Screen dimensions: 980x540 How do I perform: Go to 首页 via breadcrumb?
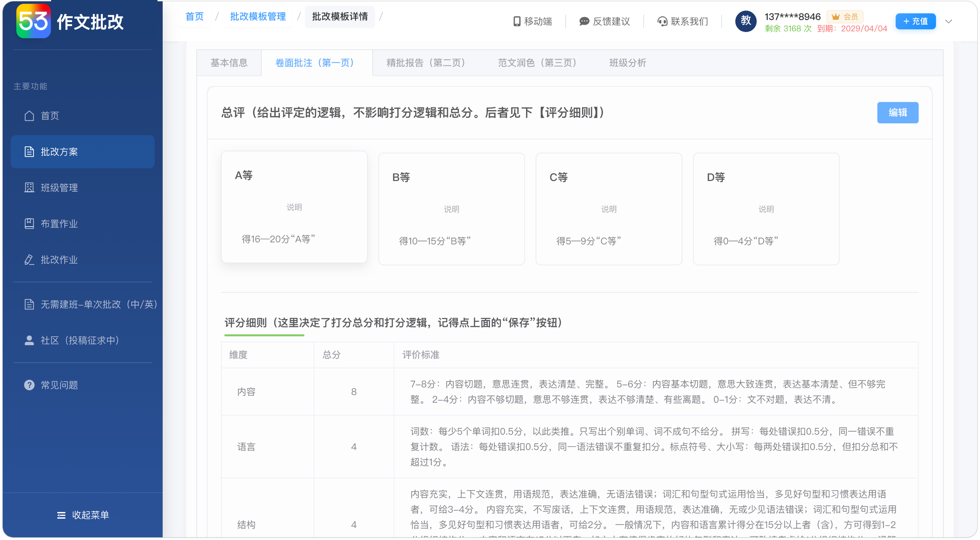(x=194, y=16)
